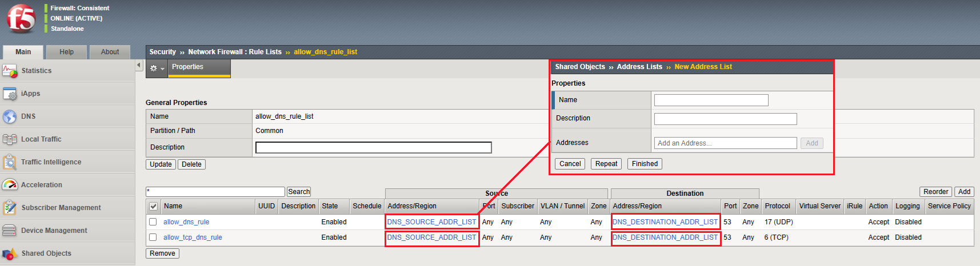Open DNS_SOURCE_ADDR_LIST in allow_dns_rule row
Viewport: 980px width, 266px height.
click(x=431, y=222)
